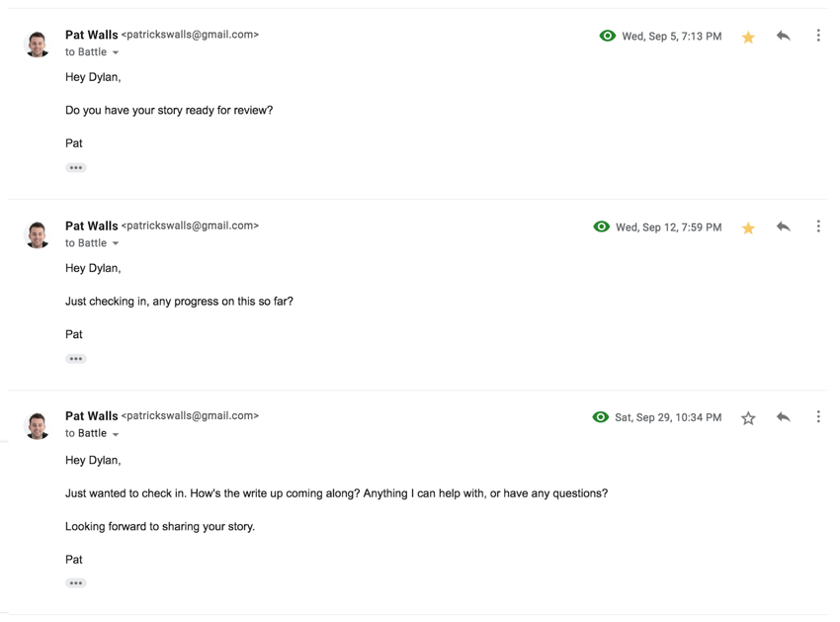Open the 'to Battle' dropdown on the second email

click(x=115, y=242)
